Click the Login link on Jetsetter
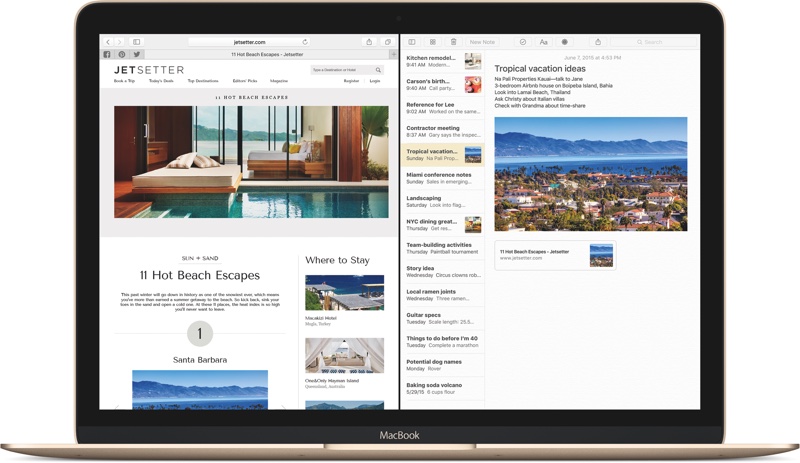 click(375, 81)
